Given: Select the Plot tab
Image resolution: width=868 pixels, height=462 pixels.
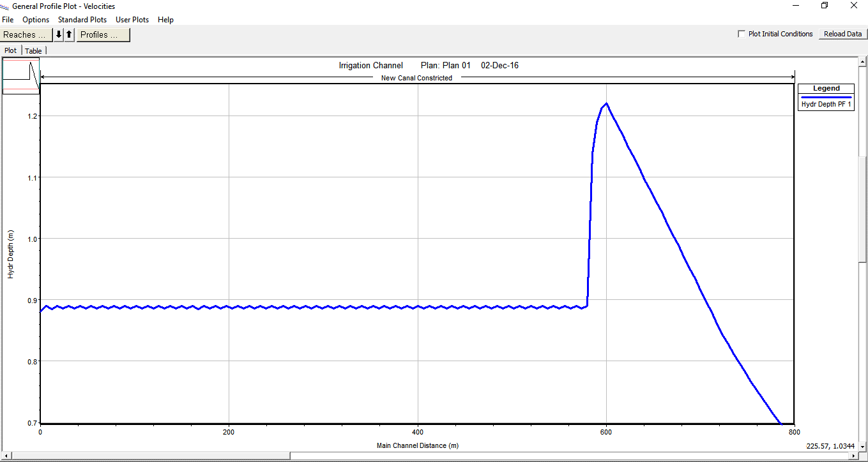Looking at the screenshot, I should coord(10,50).
